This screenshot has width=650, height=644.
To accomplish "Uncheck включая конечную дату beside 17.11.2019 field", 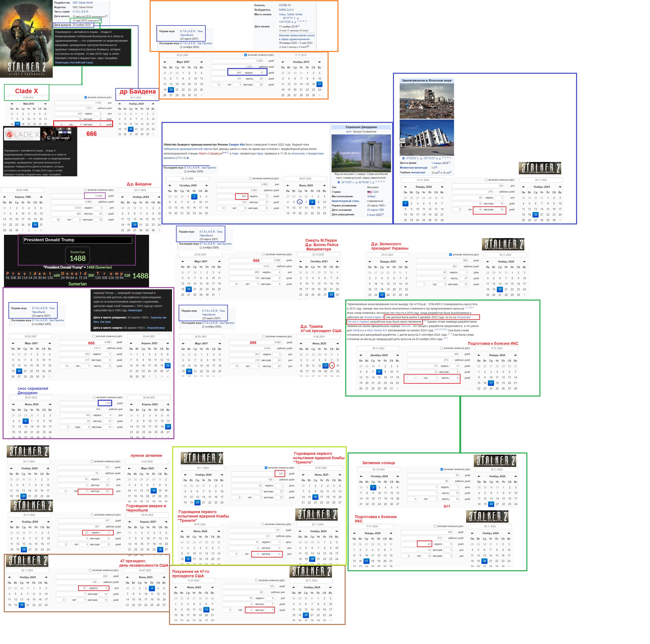I will point(246,55).
